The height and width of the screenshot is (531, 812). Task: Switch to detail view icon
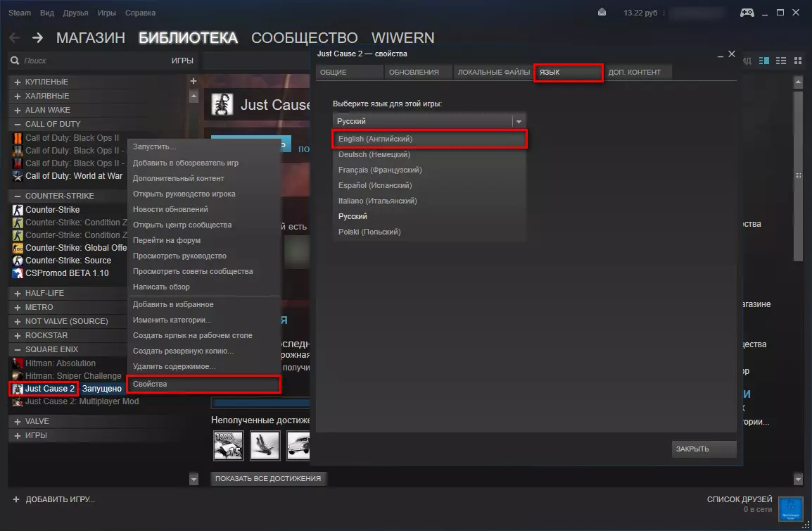[764, 61]
